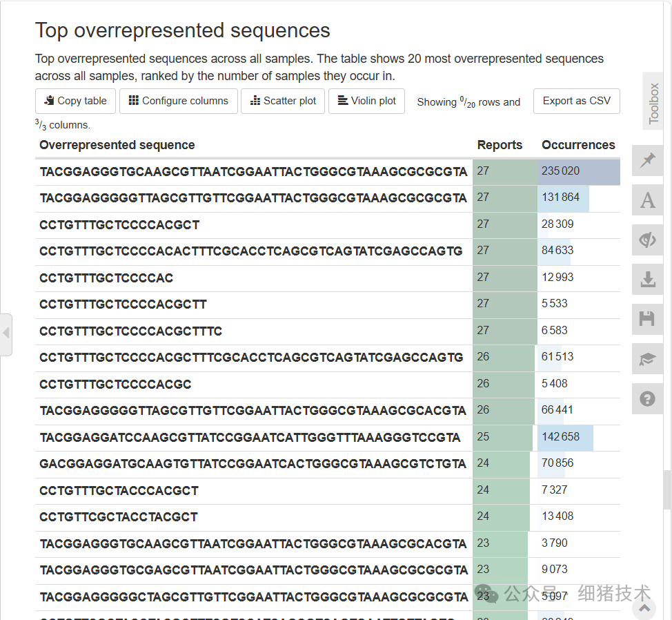Click the Configure columns button
This screenshot has width=672, height=620.
point(179,101)
